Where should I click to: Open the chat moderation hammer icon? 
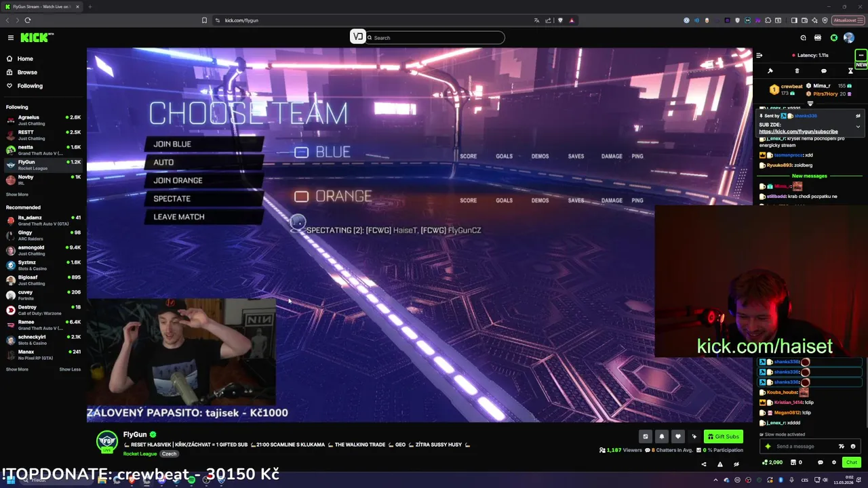tap(770, 70)
